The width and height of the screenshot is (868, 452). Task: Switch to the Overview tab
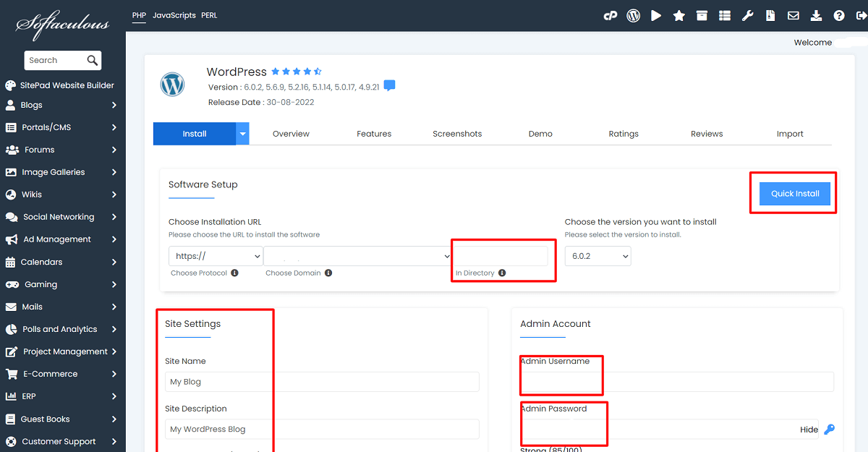(x=291, y=133)
